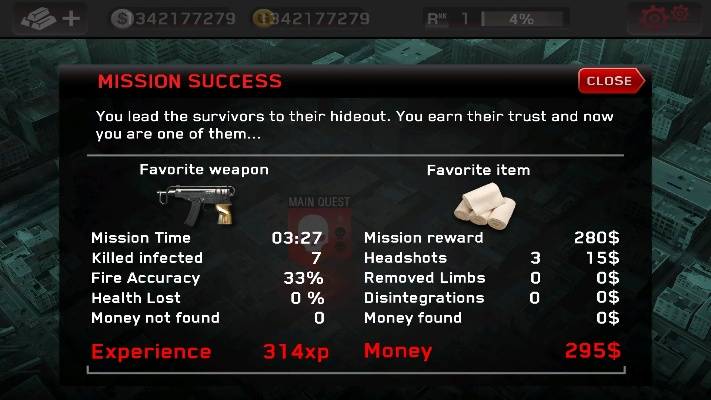The image size is (711, 400).
Task: Click the silver cash balance 342177279
Action: point(185,19)
